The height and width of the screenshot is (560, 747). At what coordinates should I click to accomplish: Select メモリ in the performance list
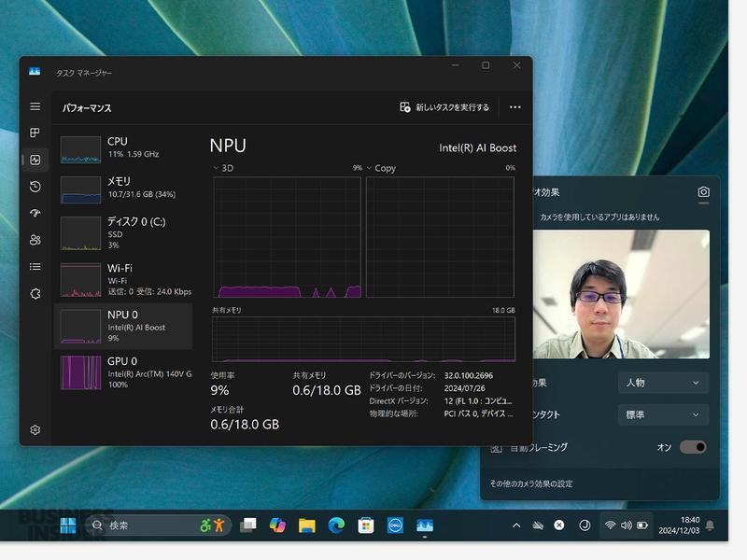coord(124,189)
